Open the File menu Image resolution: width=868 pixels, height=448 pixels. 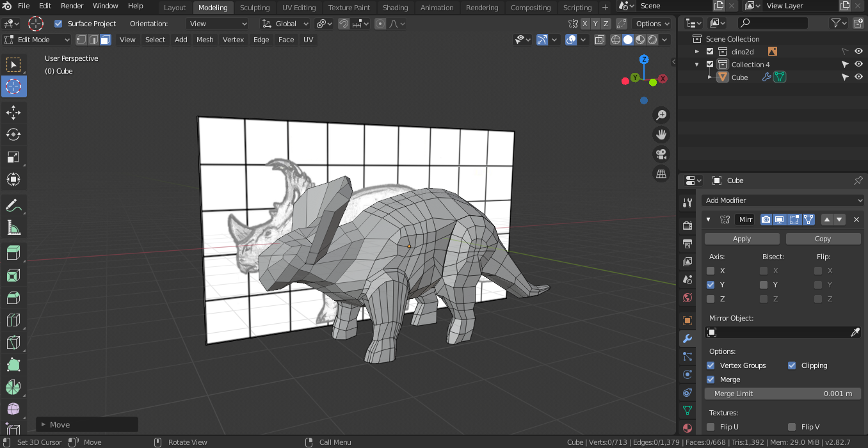pos(24,6)
